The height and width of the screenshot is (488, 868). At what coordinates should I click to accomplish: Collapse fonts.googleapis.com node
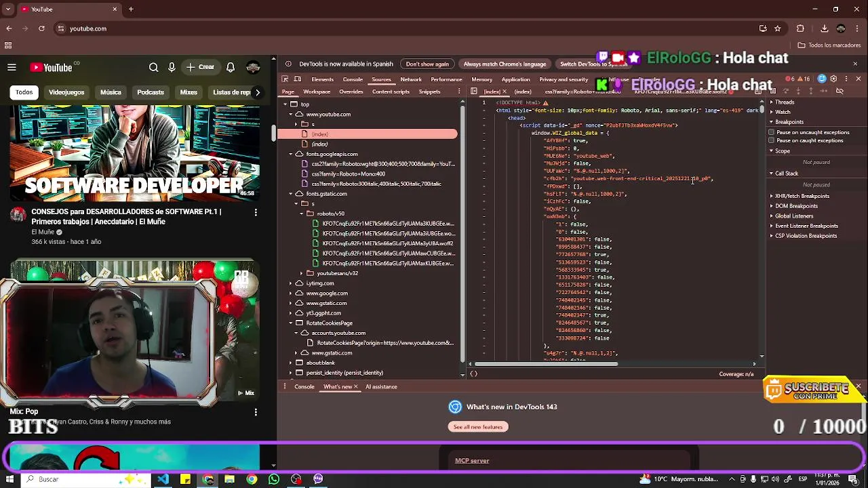tap(291, 154)
